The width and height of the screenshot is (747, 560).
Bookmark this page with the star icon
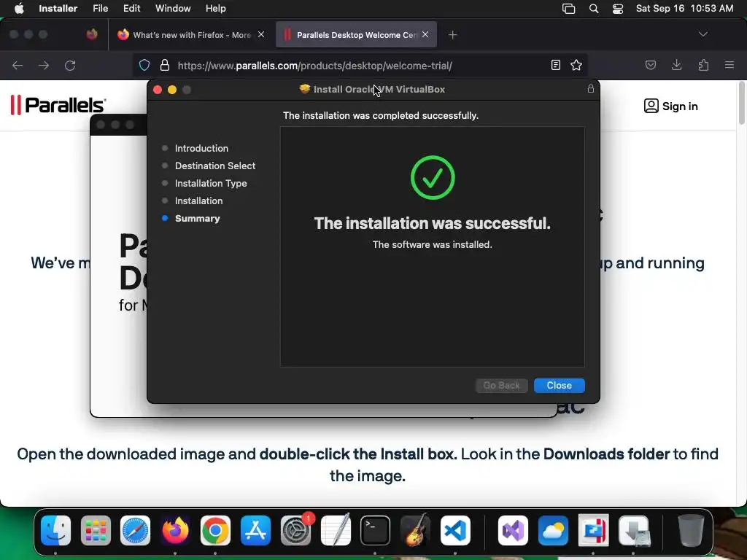(x=576, y=65)
